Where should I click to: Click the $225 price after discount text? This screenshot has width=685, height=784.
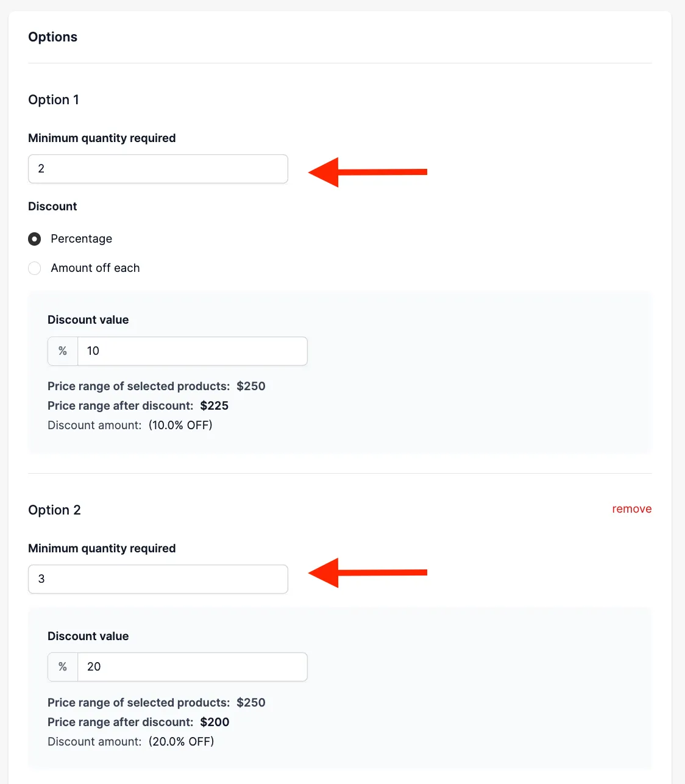[215, 406]
